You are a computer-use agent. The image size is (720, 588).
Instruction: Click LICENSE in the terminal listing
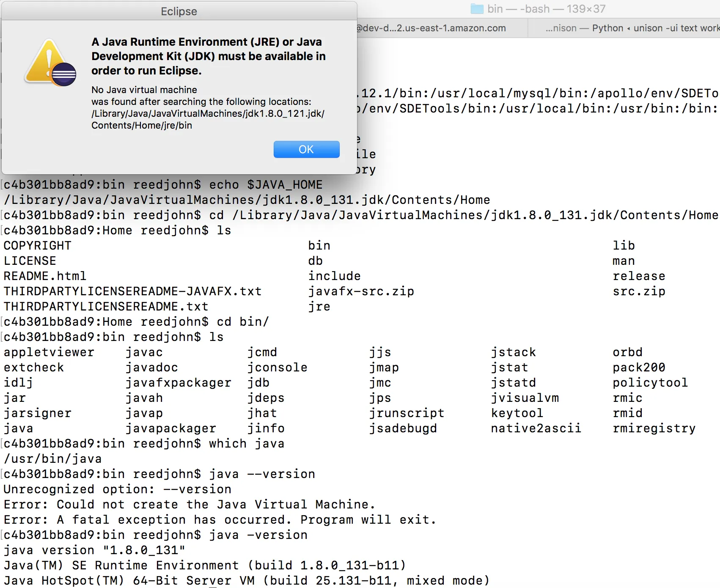click(x=30, y=261)
